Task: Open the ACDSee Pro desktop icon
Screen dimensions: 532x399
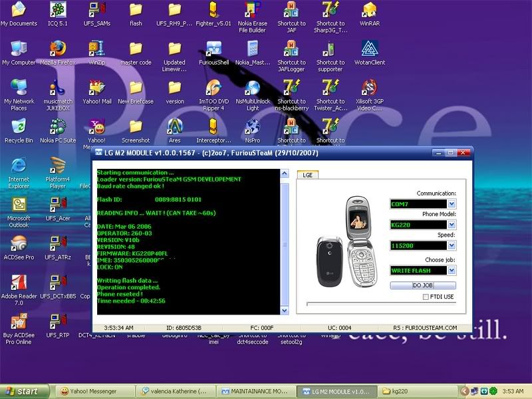Action: pyautogui.click(x=19, y=247)
